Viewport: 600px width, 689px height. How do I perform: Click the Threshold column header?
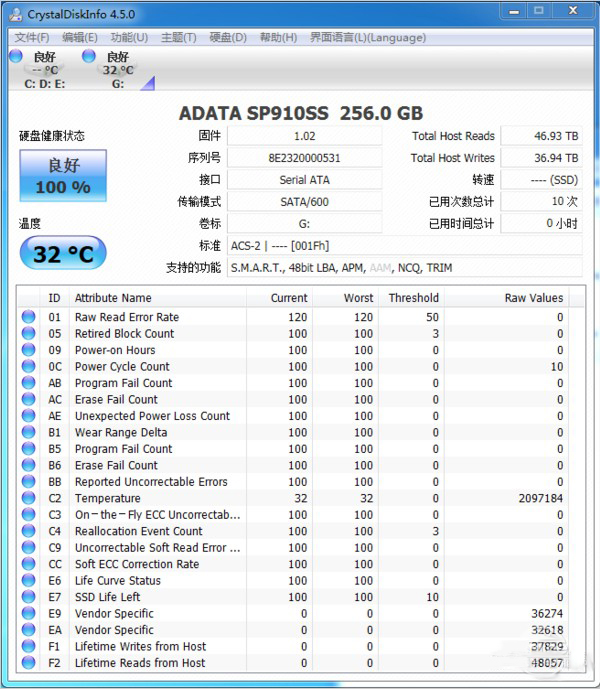(411, 298)
